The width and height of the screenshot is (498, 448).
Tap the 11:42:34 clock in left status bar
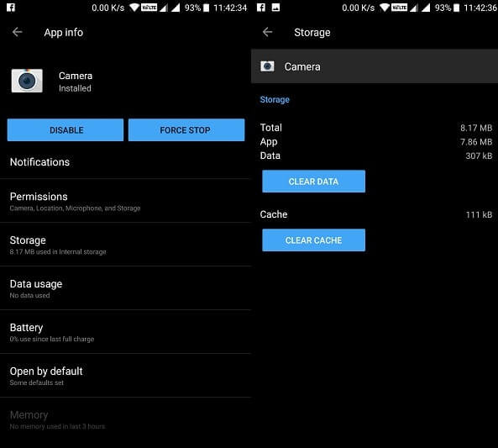pyautogui.click(x=230, y=8)
